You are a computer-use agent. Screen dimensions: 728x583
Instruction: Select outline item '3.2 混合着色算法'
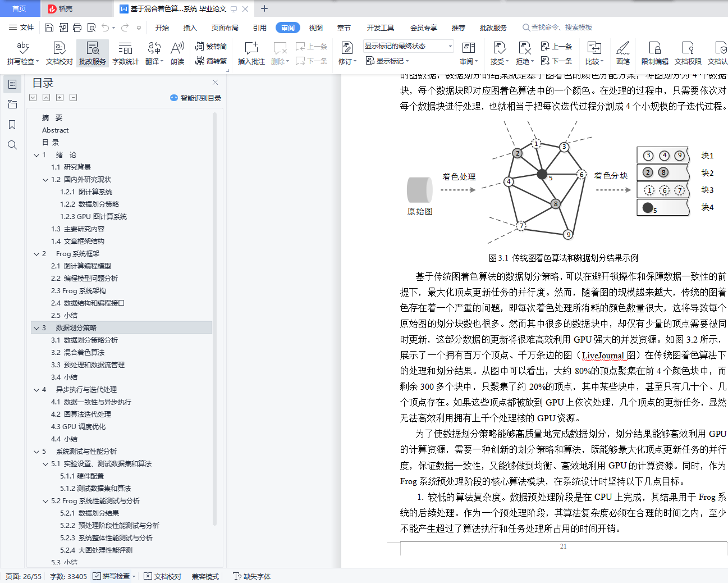[77, 353]
